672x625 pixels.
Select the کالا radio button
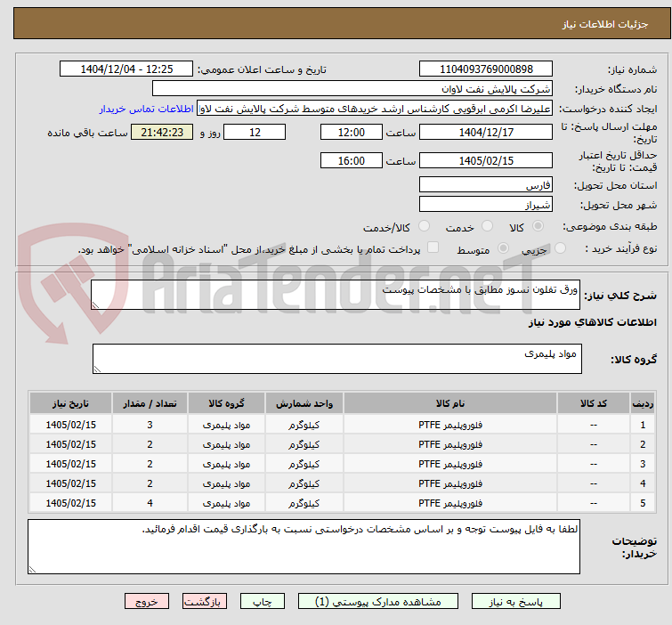coord(538,226)
